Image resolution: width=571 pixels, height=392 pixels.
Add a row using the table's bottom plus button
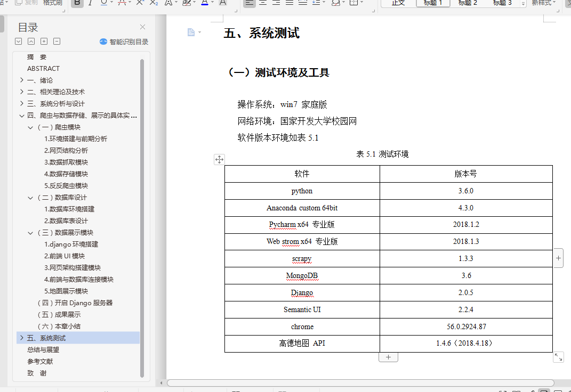click(389, 357)
